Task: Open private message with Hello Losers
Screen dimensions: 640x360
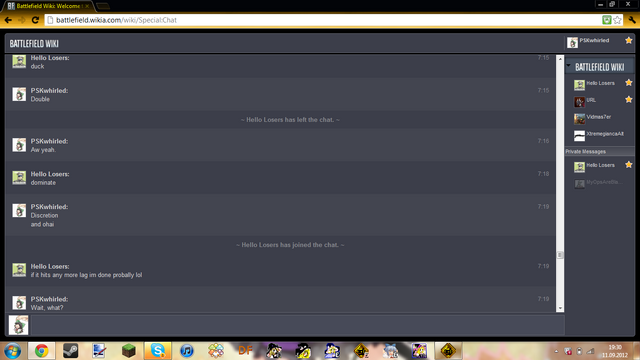Action: click(599, 166)
